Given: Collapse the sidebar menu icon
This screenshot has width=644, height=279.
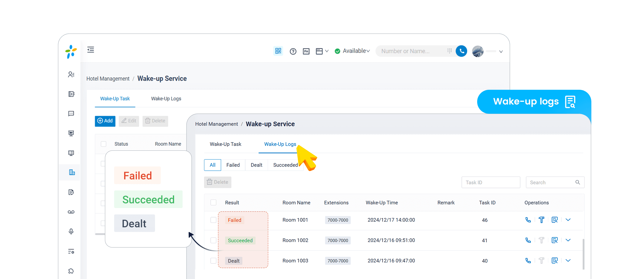Looking at the screenshot, I should [x=91, y=50].
